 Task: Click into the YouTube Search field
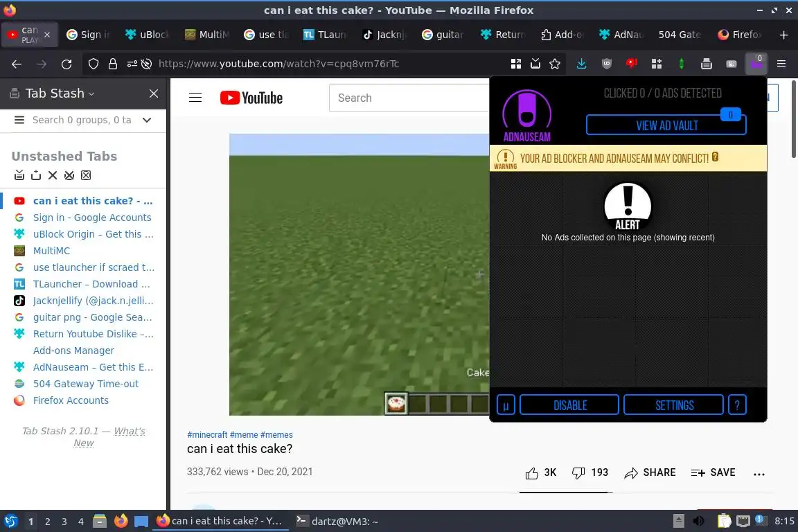[x=409, y=98]
